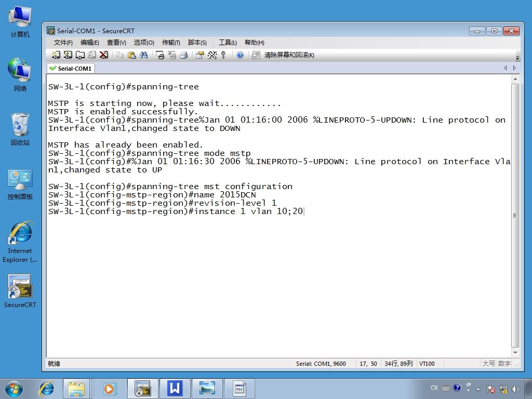Click status bar 'Serial: COM1, 9600' text

(x=321, y=364)
